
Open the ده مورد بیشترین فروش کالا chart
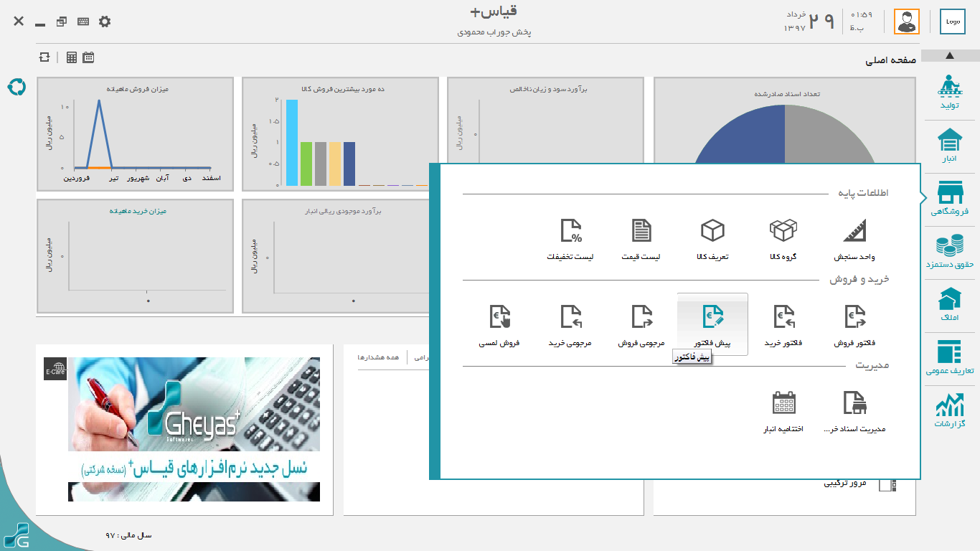(340, 134)
